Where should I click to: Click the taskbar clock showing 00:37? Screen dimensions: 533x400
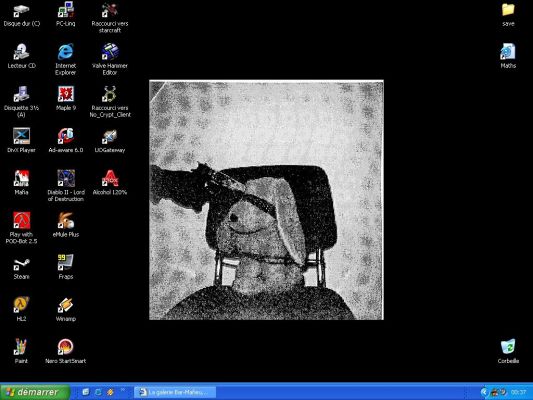coord(518,393)
